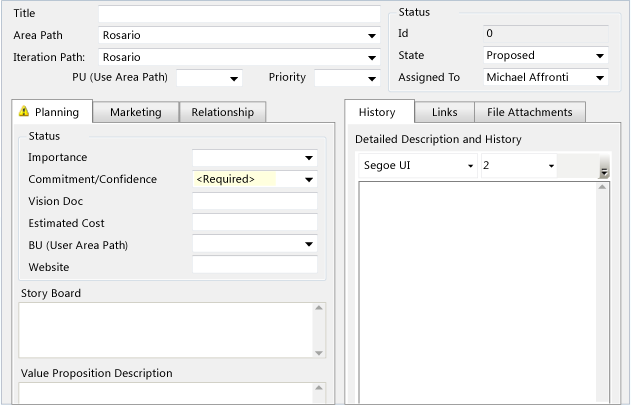Switch to the Relationship tab
631x405 pixels.
(223, 112)
